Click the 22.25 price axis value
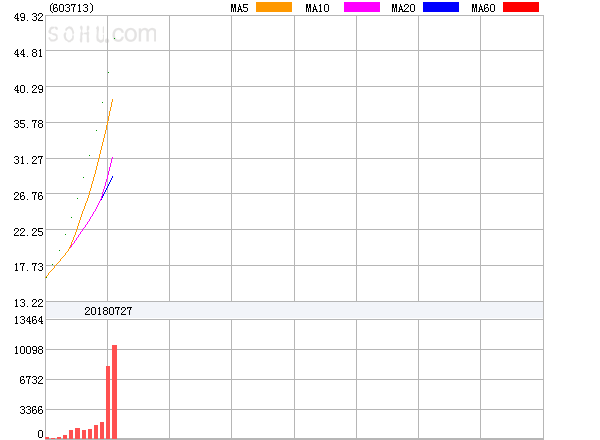The width and height of the screenshot is (600, 440). coord(29,232)
